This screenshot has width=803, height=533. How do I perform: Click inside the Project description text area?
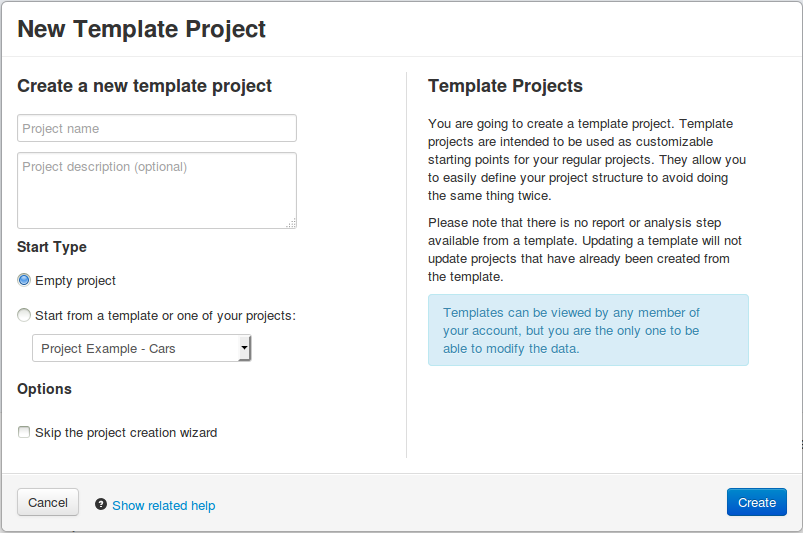click(x=157, y=190)
